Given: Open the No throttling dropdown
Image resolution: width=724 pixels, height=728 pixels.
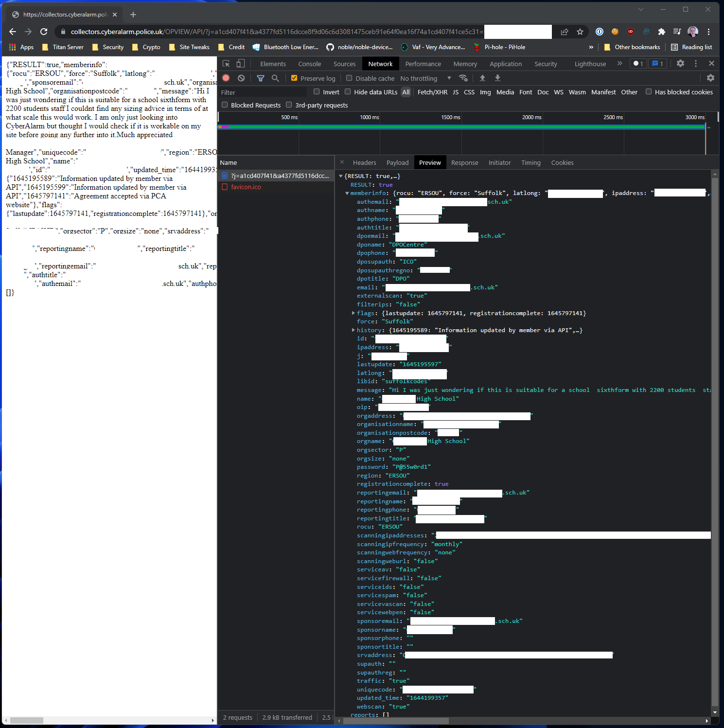Looking at the screenshot, I should pyautogui.click(x=425, y=78).
